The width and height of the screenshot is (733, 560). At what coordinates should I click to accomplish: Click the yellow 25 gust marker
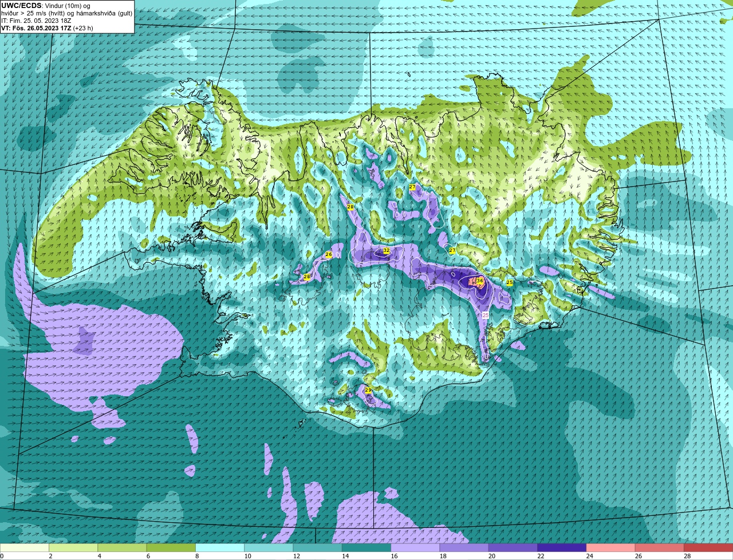point(510,283)
